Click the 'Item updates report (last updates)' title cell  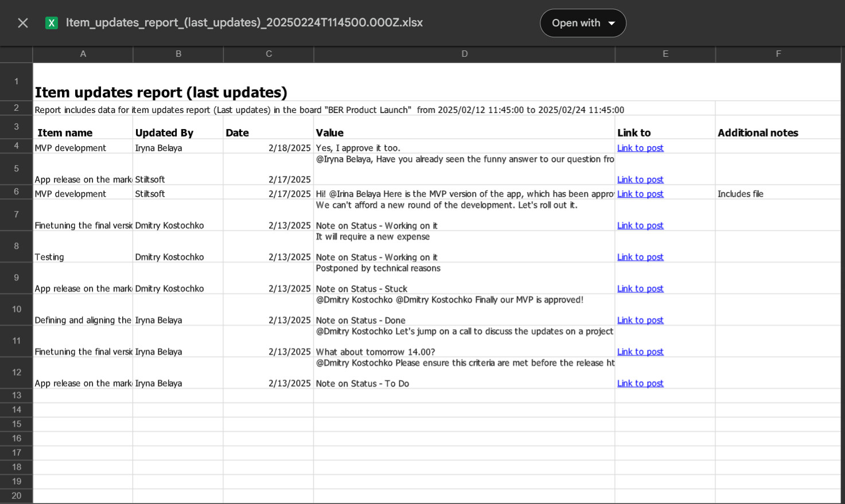click(161, 92)
